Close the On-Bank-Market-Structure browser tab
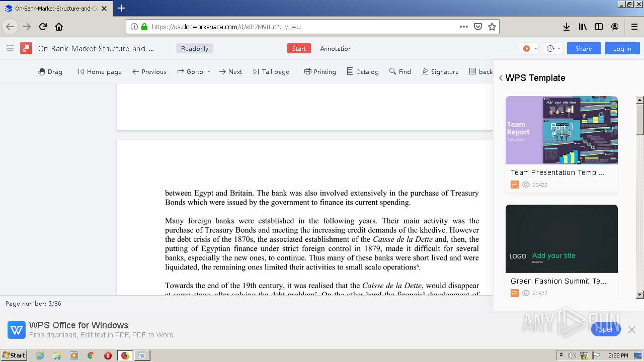Screen dimensions: 644x362 pos(104,9)
